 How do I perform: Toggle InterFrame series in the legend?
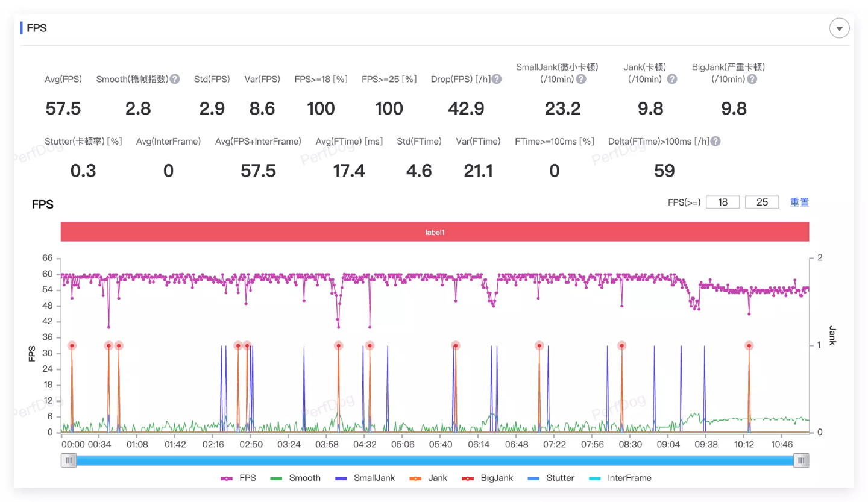pyautogui.click(x=621, y=478)
